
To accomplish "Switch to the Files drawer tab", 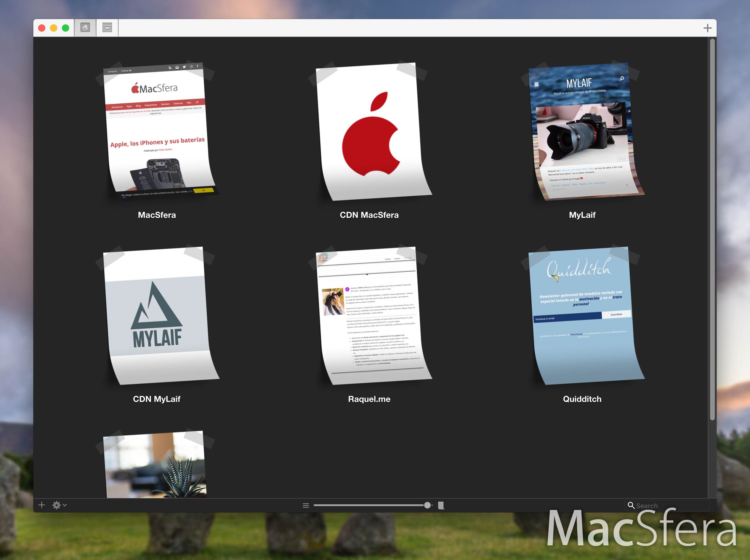I will (107, 27).
